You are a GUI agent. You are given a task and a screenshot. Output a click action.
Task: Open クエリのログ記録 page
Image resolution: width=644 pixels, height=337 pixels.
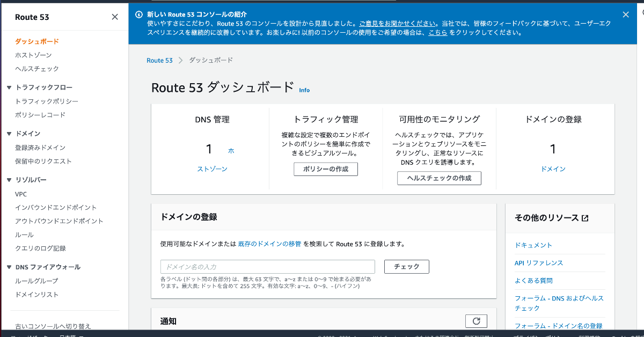click(40, 248)
